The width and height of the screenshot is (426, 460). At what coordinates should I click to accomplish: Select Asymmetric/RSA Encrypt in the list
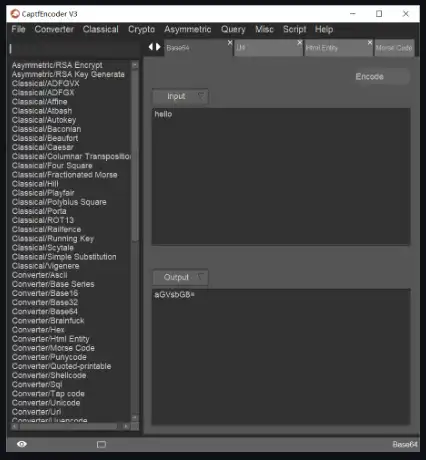coord(57,65)
